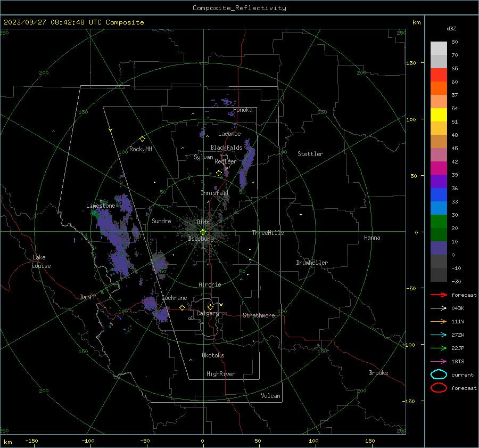This screenshot has height=448, width=479.
Task: Click the green 22JP arrow icon
Action: click(x=439, y=348)
